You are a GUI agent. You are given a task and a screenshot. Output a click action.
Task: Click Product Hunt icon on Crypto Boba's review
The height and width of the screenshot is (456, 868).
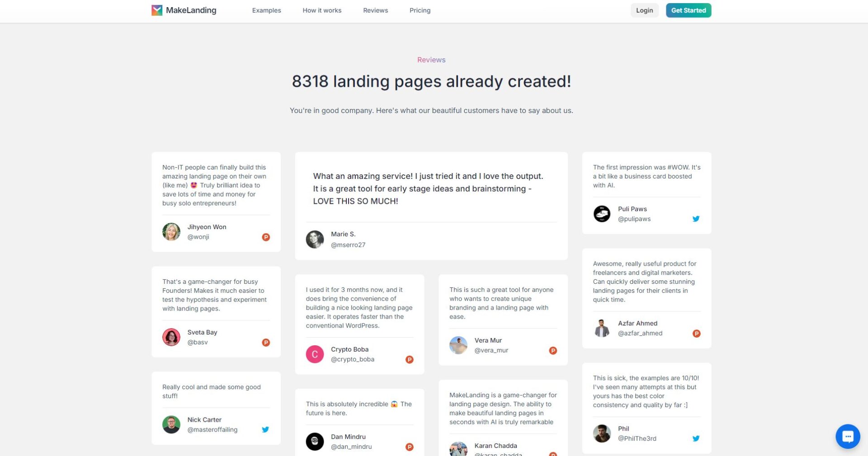click(x=409, y=360)
